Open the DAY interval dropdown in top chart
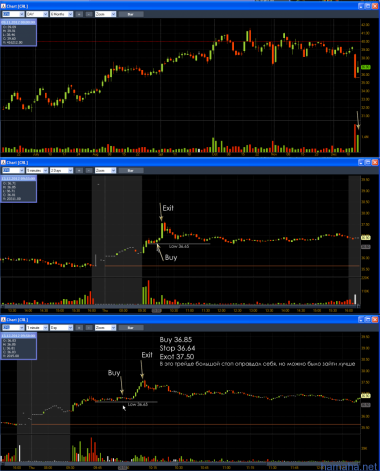380x471 pixels. (x=37, y=14)
